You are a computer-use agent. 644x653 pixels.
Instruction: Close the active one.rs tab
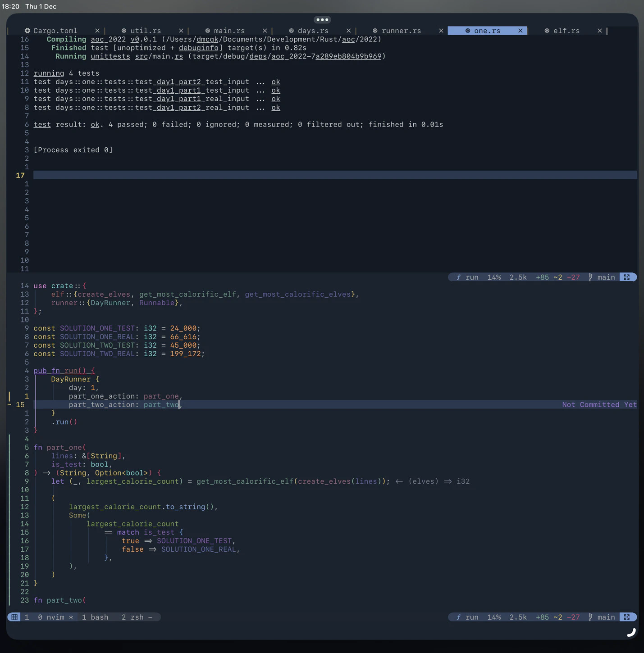tap(520, 31)
